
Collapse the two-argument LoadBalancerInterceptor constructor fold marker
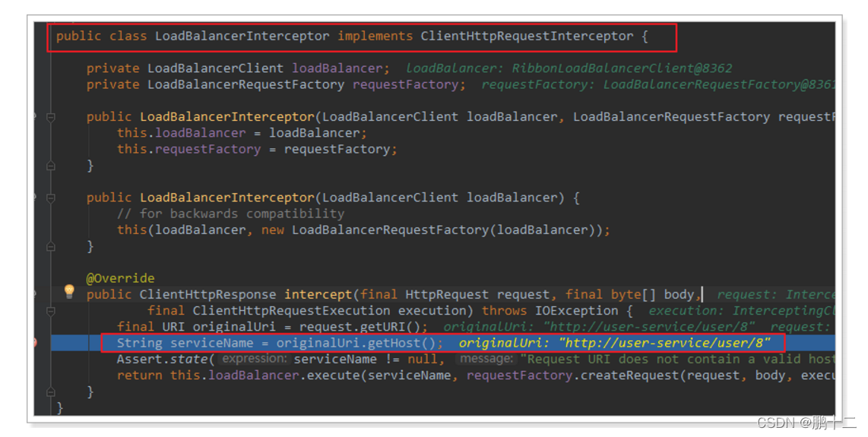click(x=50, y=117)
